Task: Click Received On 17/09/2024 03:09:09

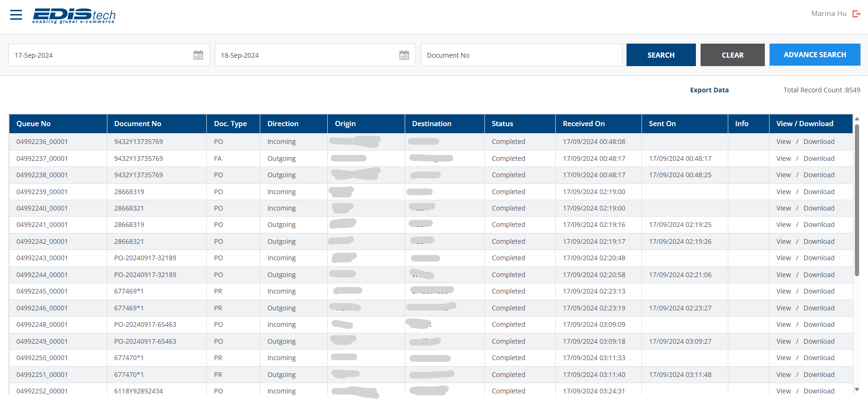Action: pos(594,324)
